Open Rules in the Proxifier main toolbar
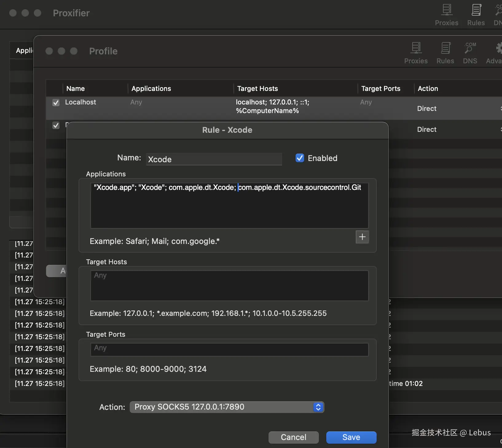 (x=476, y=15)
